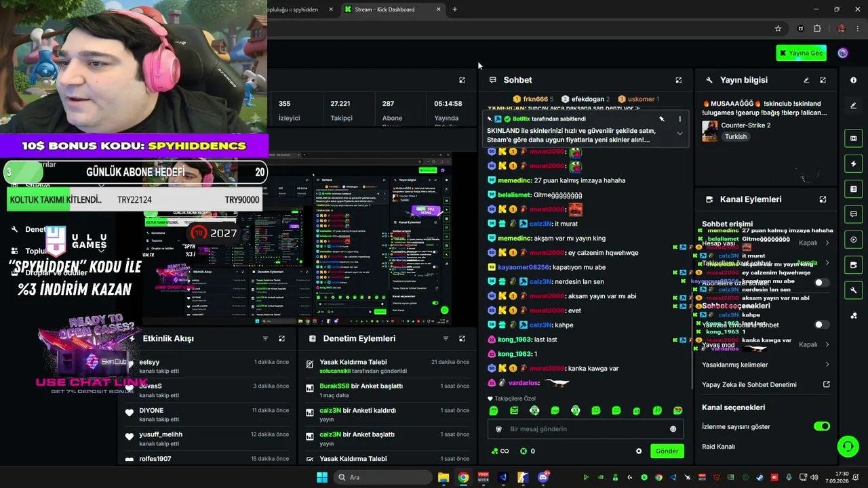Click in the Bir mesaj gönderin field

586,429
